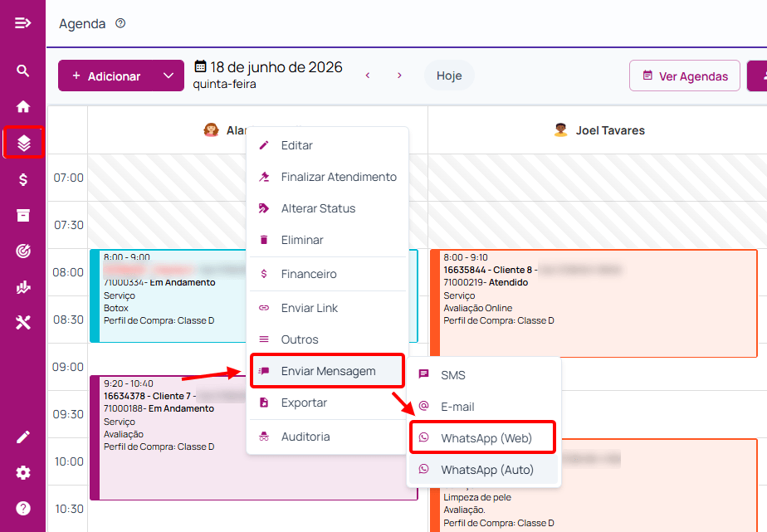Choose WhatsApp (Web) submenu option
Viewport: 767px width, 532px height.
483,437
